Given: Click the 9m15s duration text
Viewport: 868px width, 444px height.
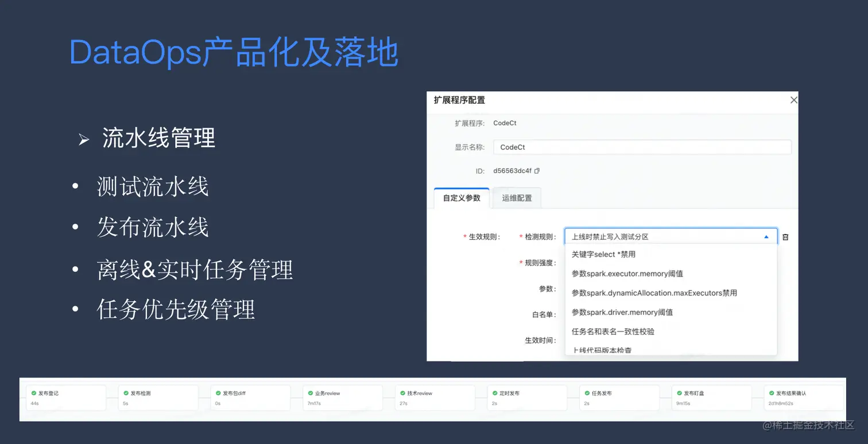Looking at the screenshot, I should 683,403.
